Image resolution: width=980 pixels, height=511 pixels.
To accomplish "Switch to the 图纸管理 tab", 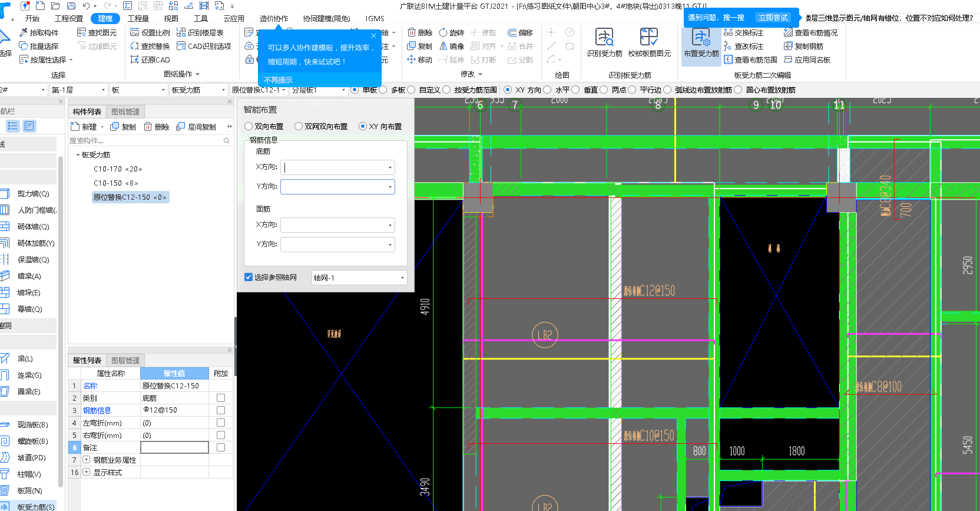I will coord(125,111).
